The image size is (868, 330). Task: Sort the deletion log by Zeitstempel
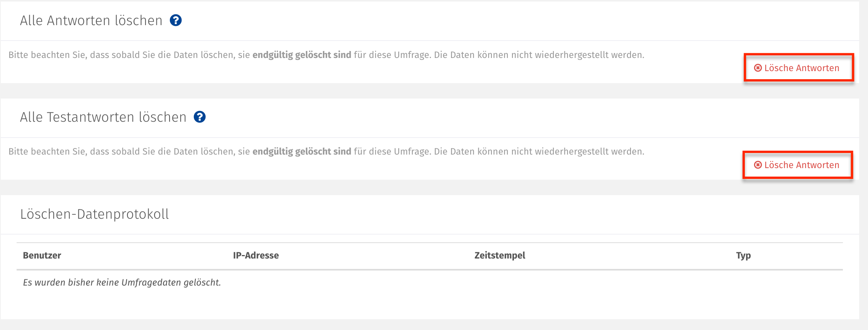(x=500, y=255)
